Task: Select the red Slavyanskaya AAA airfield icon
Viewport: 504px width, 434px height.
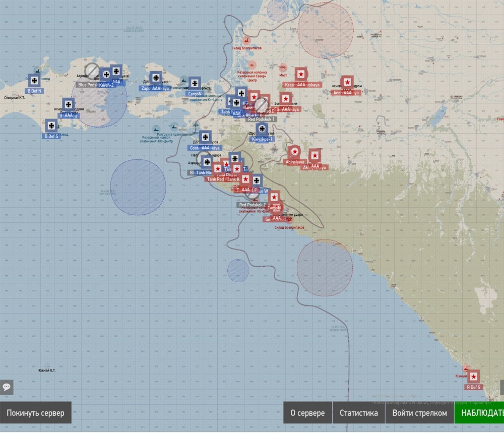Action: (285, 99)
